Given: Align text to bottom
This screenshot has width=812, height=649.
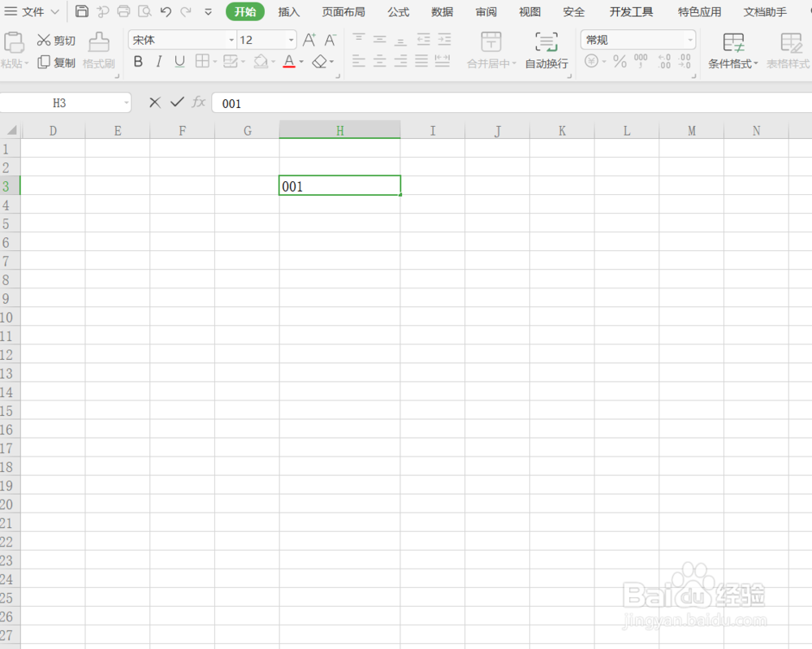Looking at the screenshot, I should click(400, 39).
